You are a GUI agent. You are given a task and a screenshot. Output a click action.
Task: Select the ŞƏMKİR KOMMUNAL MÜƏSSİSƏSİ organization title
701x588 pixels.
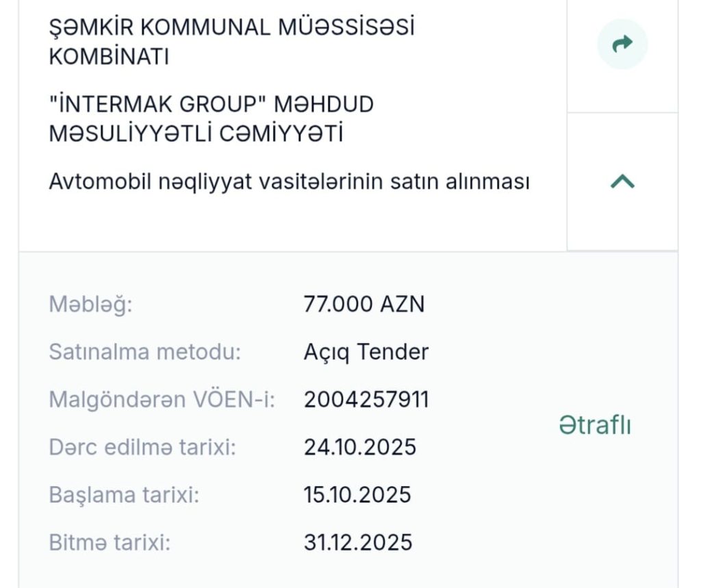click(231, 42)
